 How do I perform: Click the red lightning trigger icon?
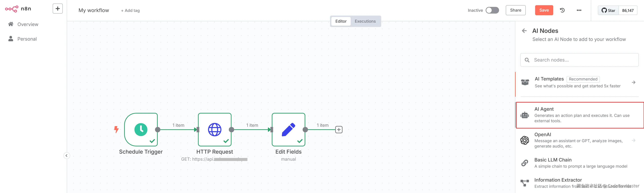click(x=116, y=129)
